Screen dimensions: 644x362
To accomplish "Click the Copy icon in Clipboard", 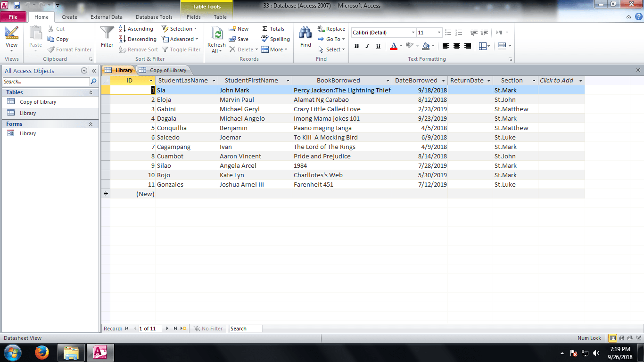I will click(x=51, y=39).
